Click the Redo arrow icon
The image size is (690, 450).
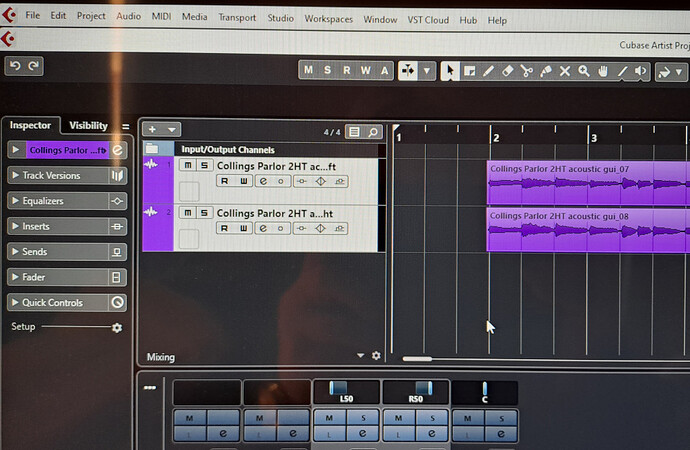(33, 66)
